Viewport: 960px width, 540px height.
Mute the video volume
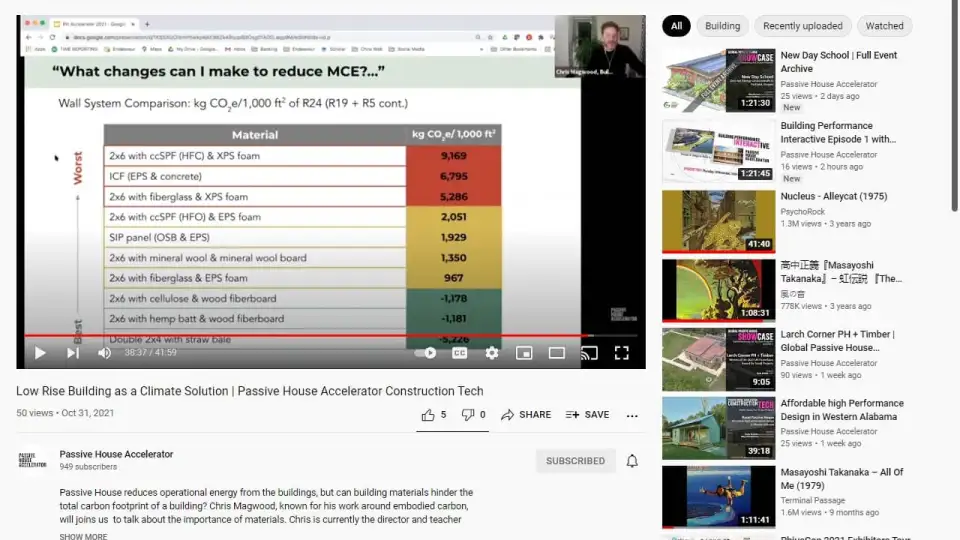tap(104, 353)
